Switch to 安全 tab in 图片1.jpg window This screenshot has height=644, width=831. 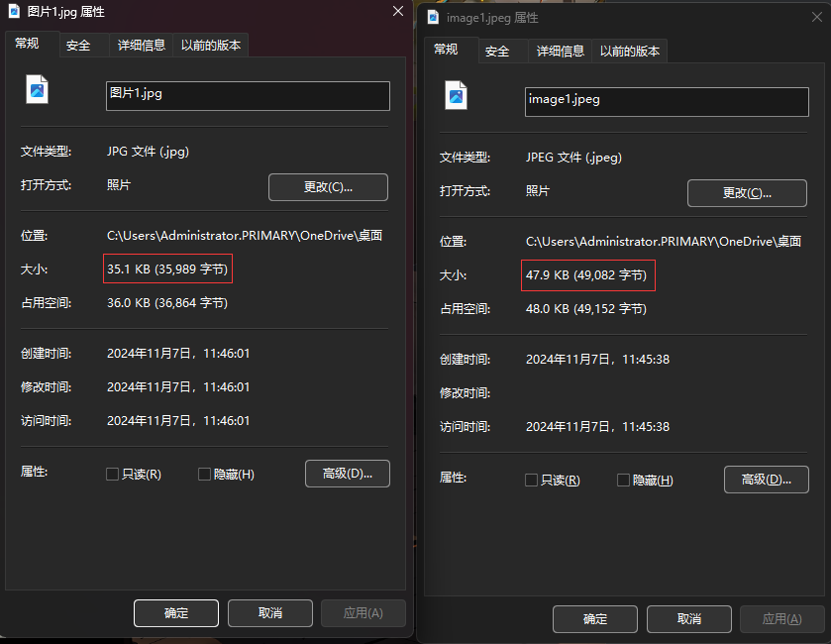click(x=78, y=46)
